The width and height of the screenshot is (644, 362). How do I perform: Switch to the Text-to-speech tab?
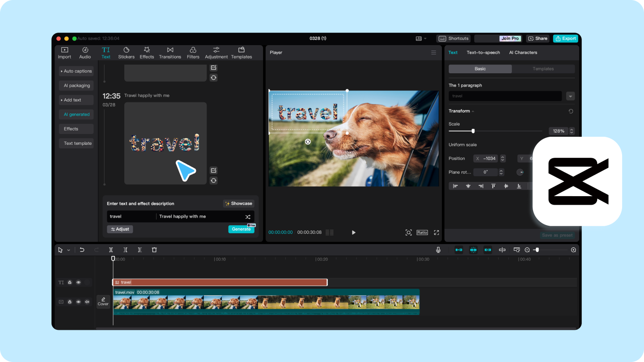pos(483,53)
